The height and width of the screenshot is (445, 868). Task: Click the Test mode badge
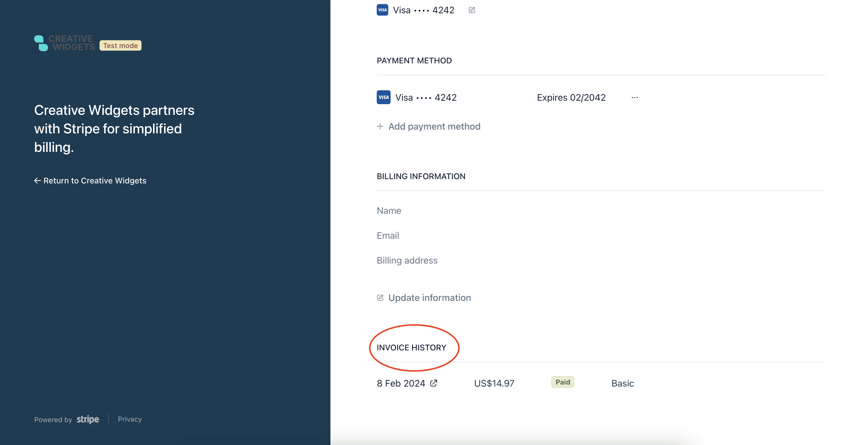[x=120, y=45]
